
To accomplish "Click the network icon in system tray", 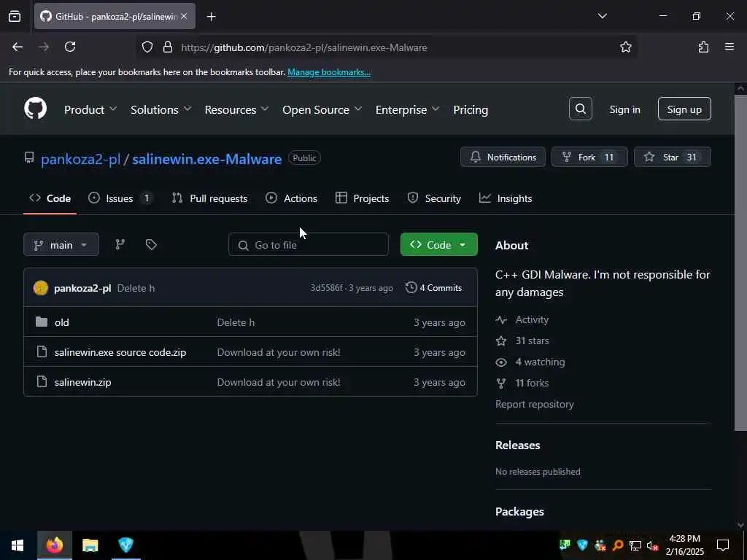I will coord(635,545).
